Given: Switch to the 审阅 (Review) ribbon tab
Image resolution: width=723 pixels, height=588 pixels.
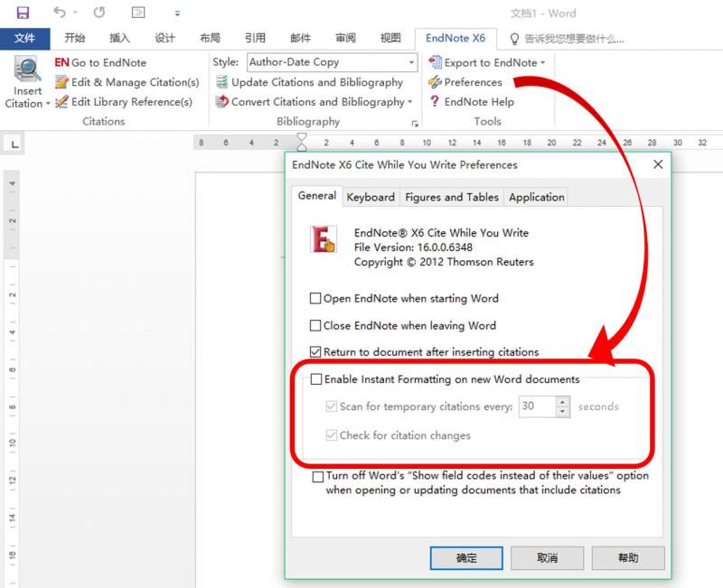Looking at the screenshot, I should point(345,38).
